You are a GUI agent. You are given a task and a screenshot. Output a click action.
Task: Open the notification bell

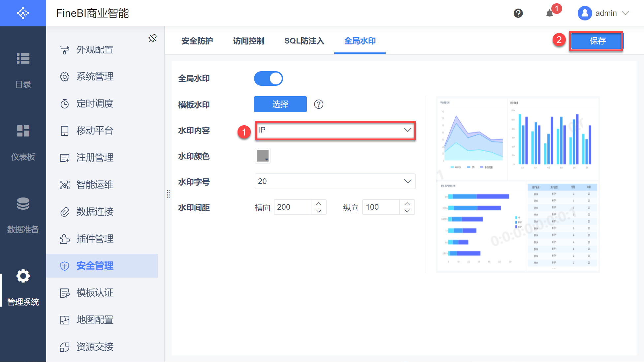[549, 14]
